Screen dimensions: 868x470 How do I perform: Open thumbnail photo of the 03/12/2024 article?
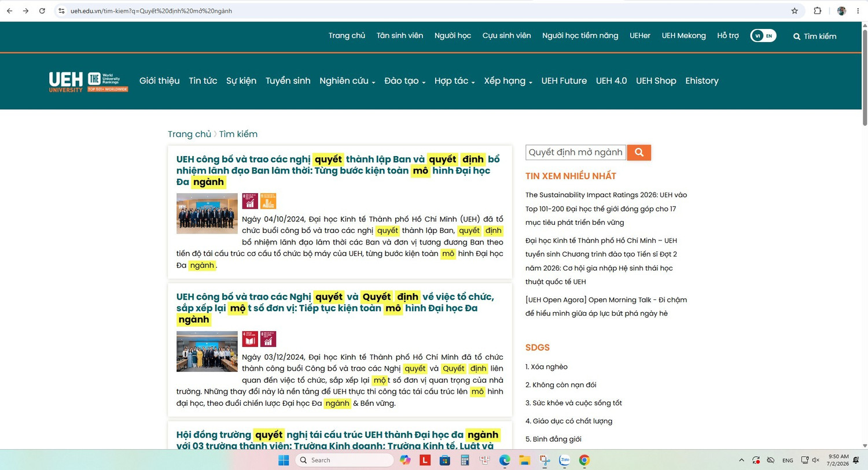pyautogui.click(x=207, y=351)
